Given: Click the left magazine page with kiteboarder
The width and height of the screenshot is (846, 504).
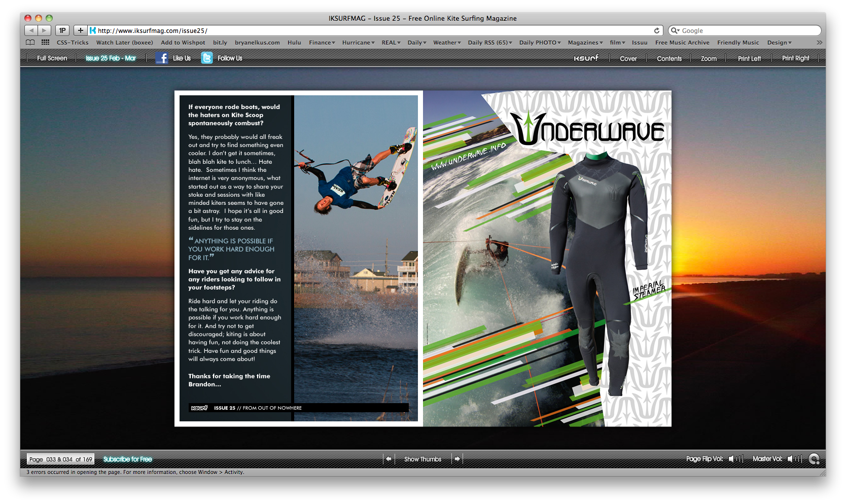Looking at the screenshot, I should (x=299, y=259).
